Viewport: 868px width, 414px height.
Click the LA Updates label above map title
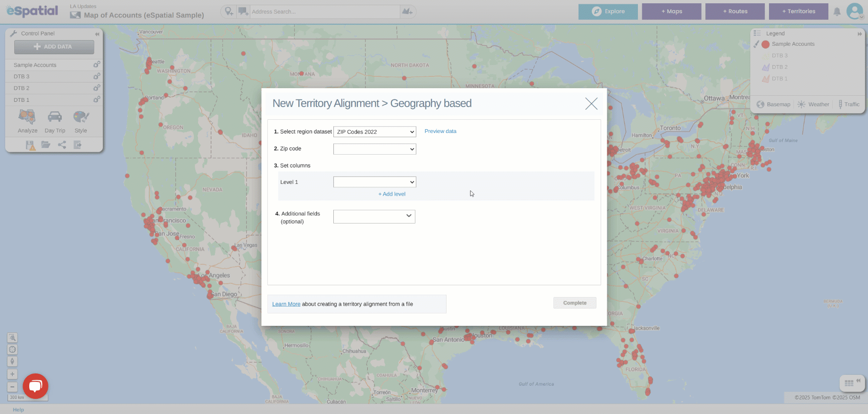coord(83,6)
